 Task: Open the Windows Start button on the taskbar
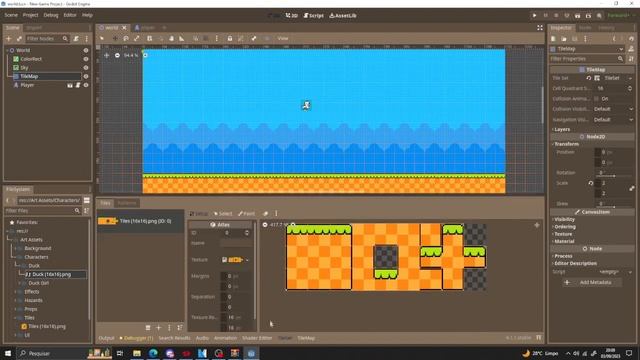click(8, 353)
